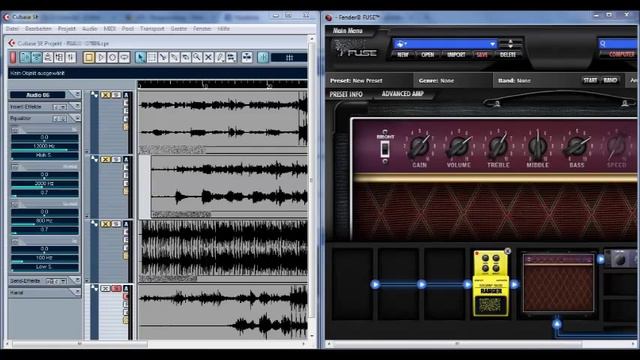The image size is (640, 360).
Task: Click the BAND button in FUSE
Action: coord(610,80)
